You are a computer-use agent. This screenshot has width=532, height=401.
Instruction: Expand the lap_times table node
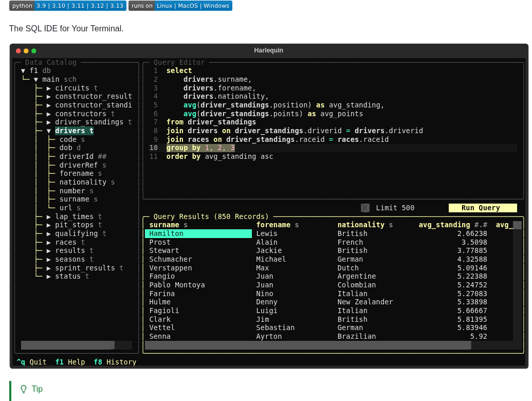[49, 217]
